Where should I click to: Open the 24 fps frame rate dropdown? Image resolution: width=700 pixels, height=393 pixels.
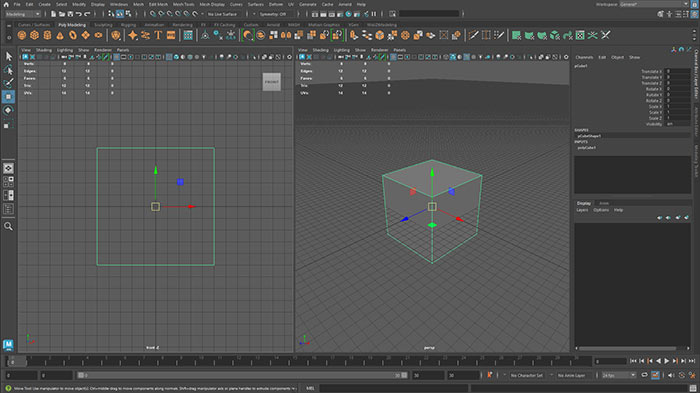pos(618,375)
